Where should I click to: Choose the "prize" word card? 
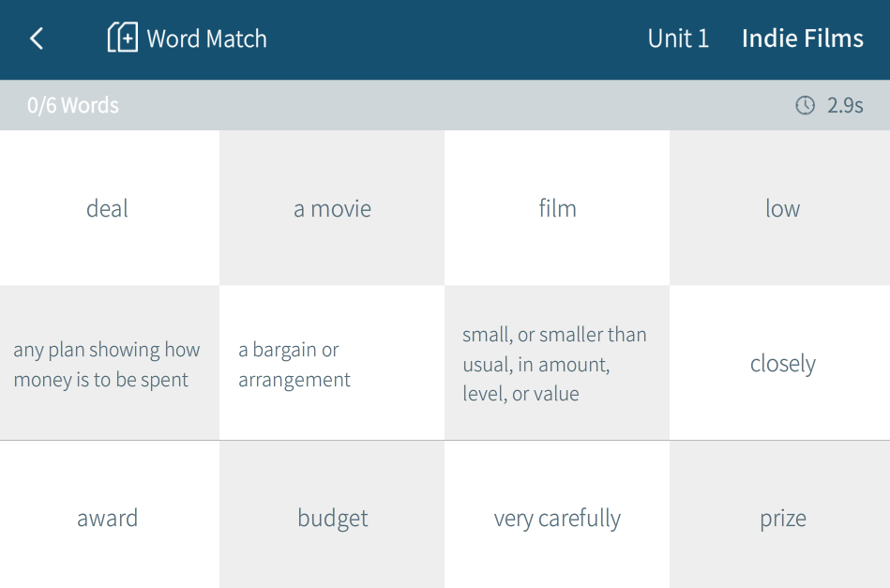(x=782, y=518)
